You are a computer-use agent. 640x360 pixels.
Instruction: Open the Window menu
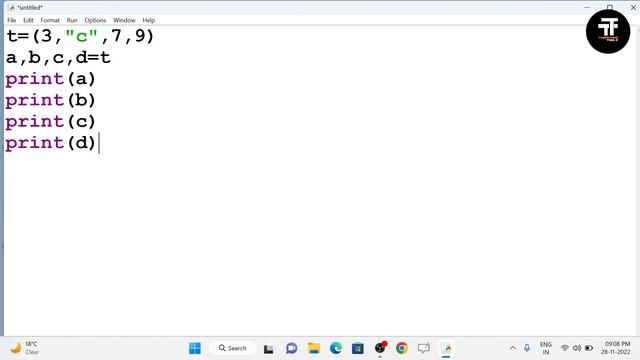[x=124, y=20]
